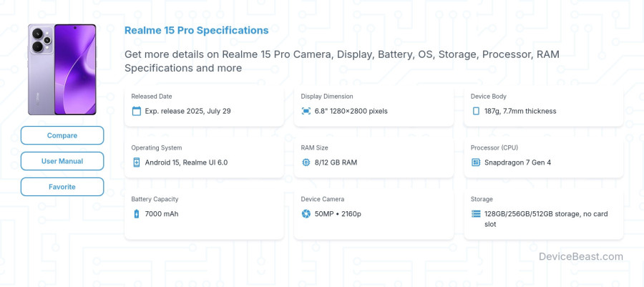Click the processor CPU icon
The width and height of the screenshot is (644, 287).
click(x=476, y=162)
